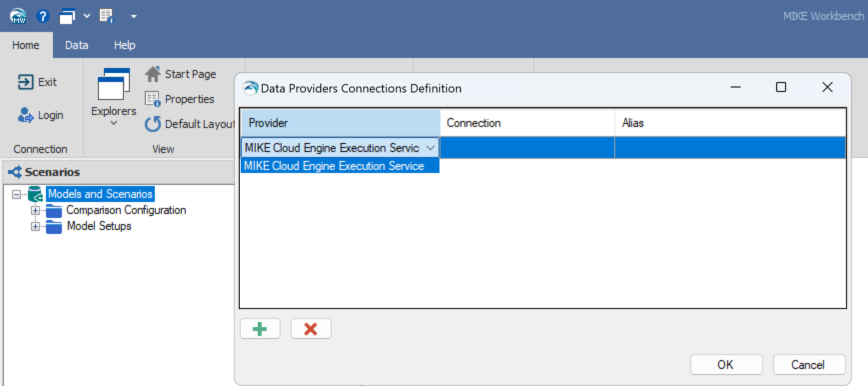
Task: Collapse the Models and Scenarios node
Action: pyautogui.click(x=16, y=194)
